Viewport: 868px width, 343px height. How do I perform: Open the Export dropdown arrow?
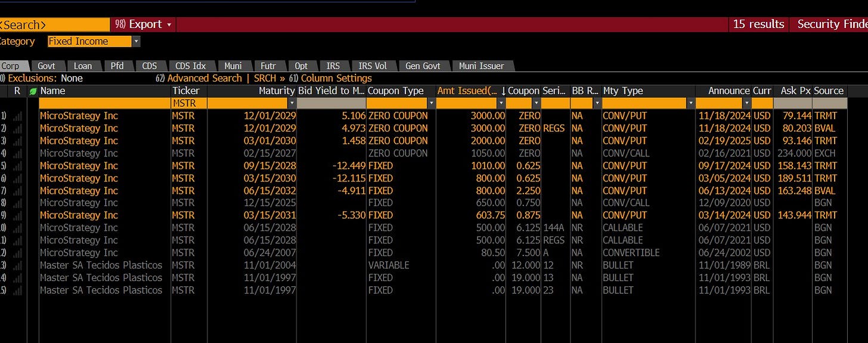click(x=169, y=24)
